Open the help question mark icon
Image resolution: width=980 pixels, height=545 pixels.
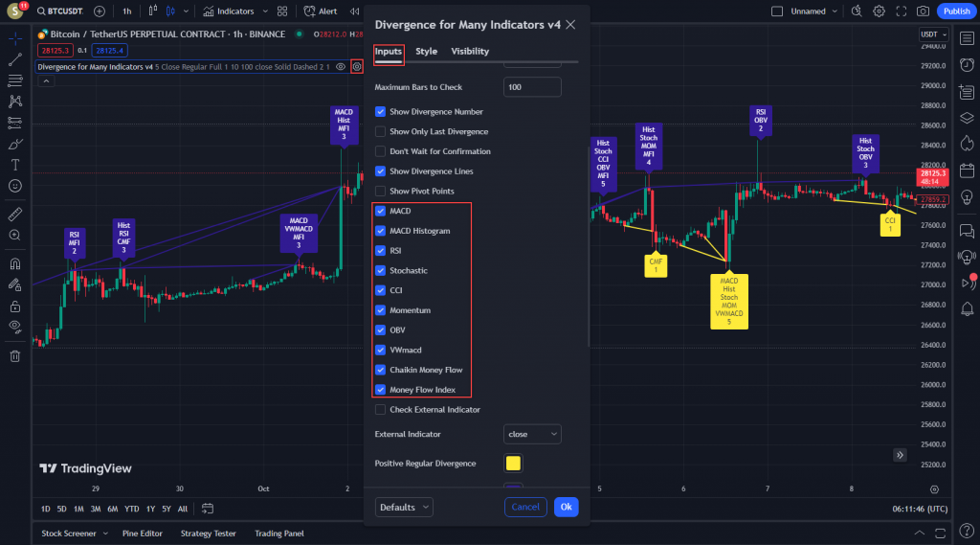pos(967,531)
